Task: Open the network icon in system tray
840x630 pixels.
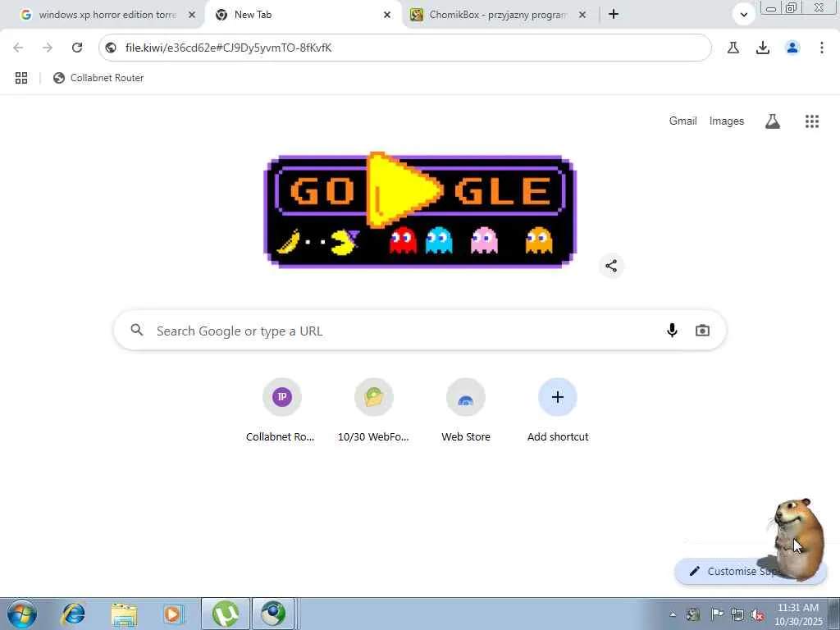Action: (x=737, y=614)
